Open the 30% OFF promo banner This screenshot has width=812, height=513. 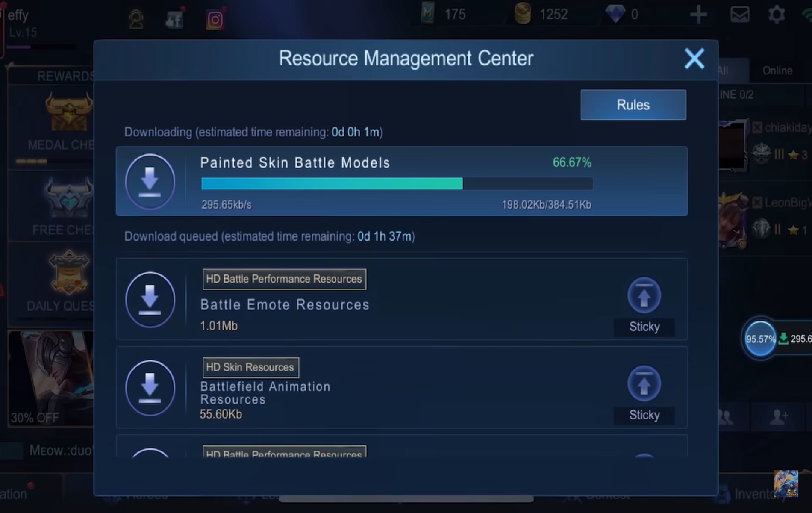tap(51, 378)
